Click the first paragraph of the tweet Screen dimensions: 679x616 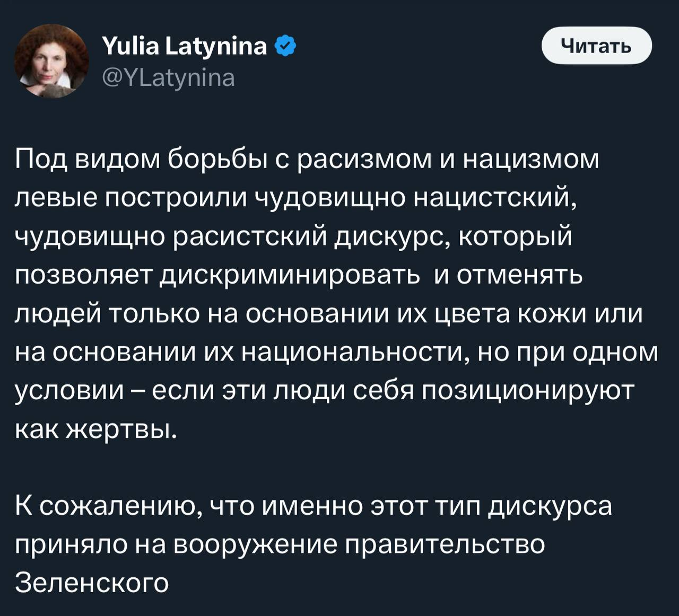(x=336, y=294)
